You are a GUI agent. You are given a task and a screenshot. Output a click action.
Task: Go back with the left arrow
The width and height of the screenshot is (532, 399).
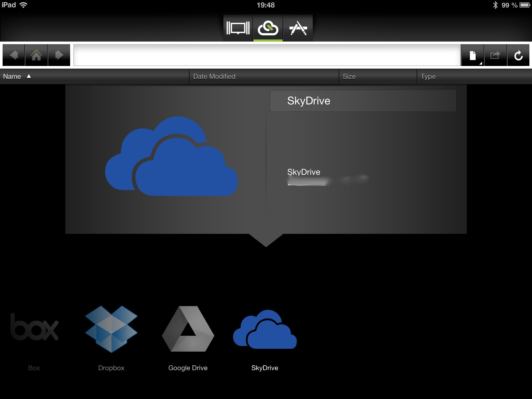pos(14,55)
